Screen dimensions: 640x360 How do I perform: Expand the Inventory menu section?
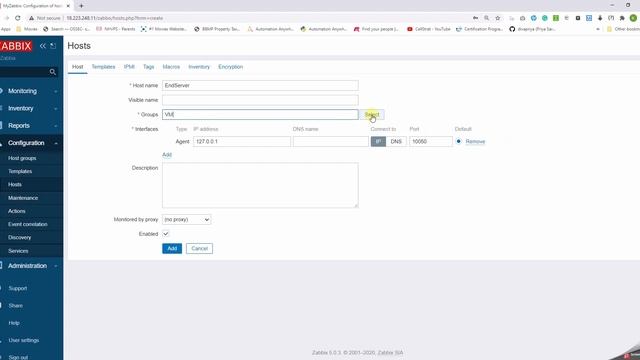point(31,108)
